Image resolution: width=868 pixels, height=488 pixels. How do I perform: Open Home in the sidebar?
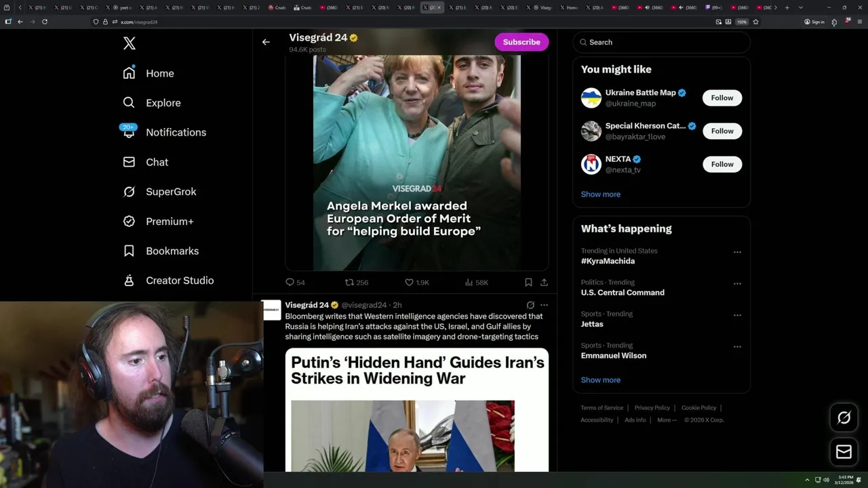coord(149,73)
